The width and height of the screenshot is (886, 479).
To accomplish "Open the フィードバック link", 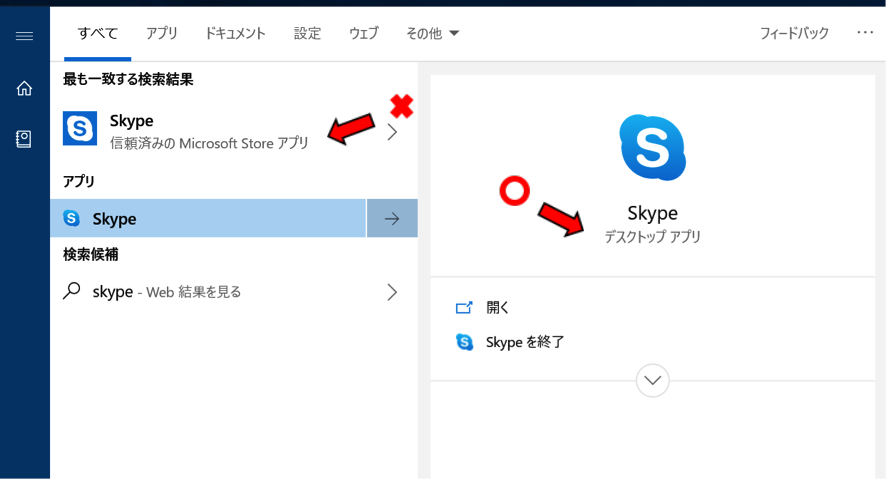I will tap(794, 33).
